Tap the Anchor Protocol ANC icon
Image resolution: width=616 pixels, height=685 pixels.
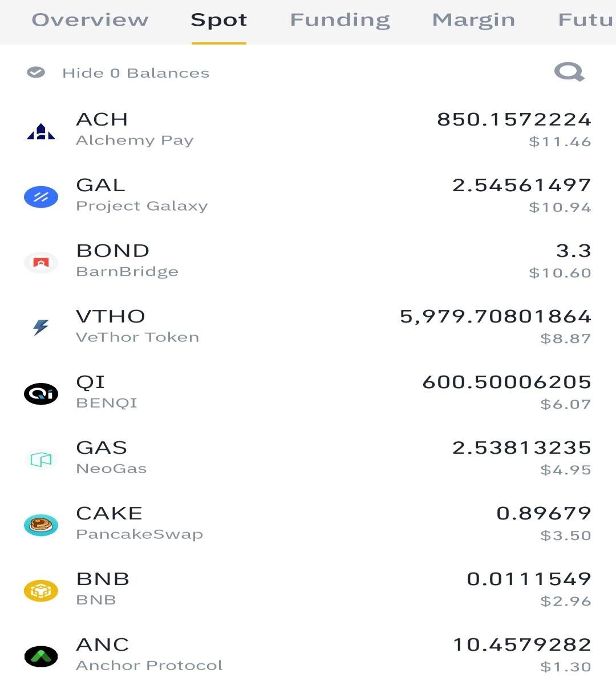pyautogui.click(x=41, y=656)
